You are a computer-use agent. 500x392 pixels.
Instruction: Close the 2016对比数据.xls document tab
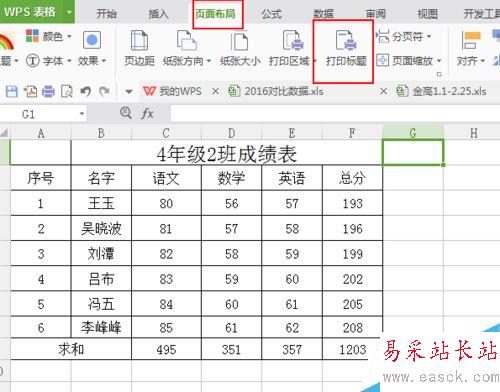[383, 91]
